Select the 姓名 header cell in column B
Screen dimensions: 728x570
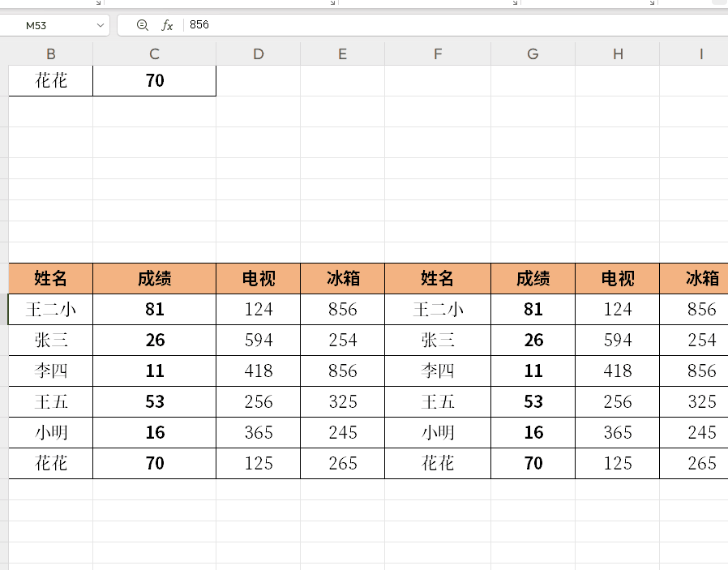pyautogui.click(x=51, y=278)
